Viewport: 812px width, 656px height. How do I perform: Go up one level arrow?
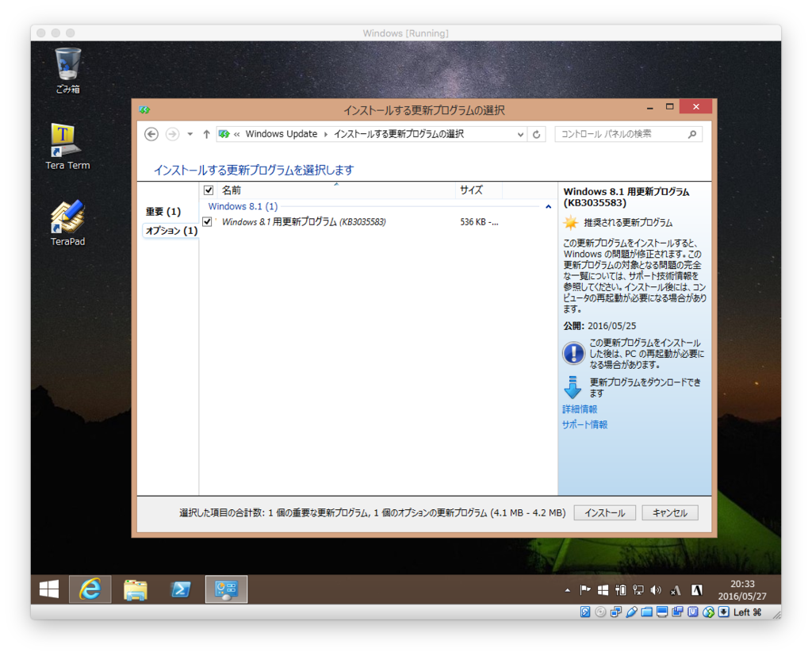click(x=206, y=134)
